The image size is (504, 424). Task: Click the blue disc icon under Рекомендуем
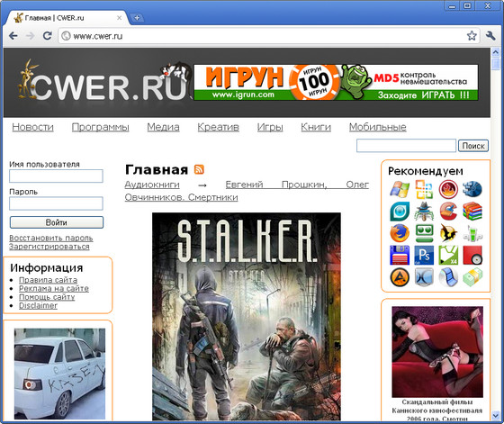[472, 189]
